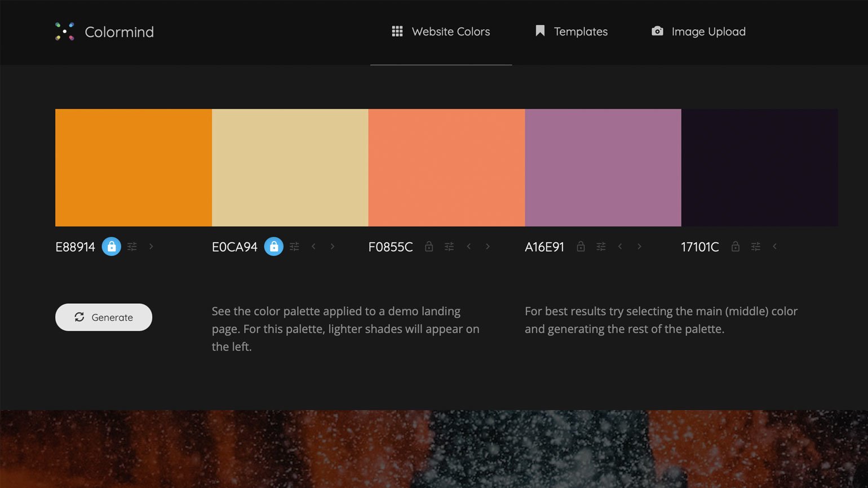Move 17101C left with its arrow

(x=775, y=246)
